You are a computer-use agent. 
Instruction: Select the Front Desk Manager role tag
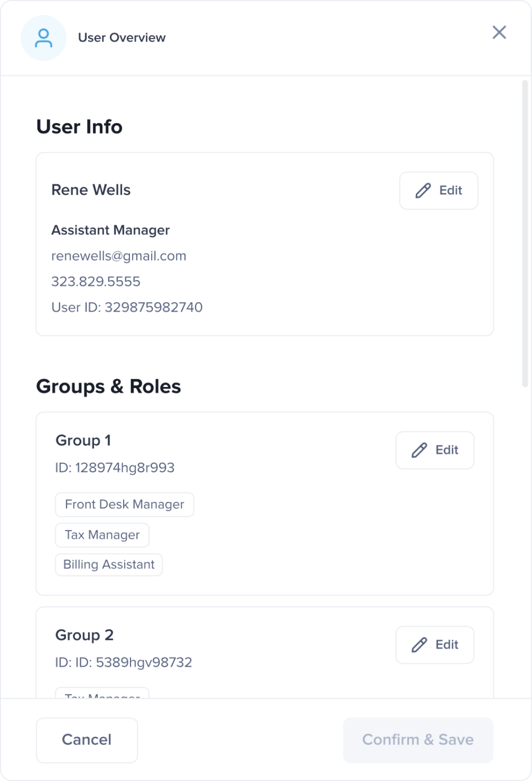point(125,504)
